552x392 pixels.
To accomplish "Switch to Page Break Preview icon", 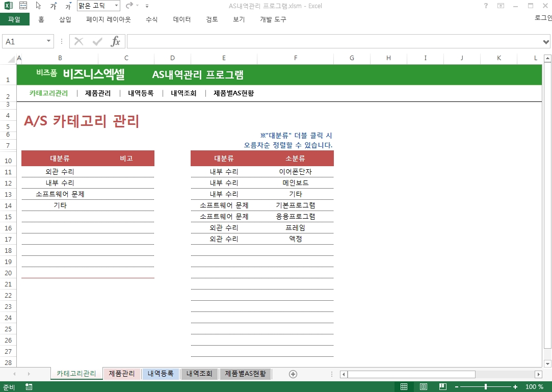I will (443, 387).
